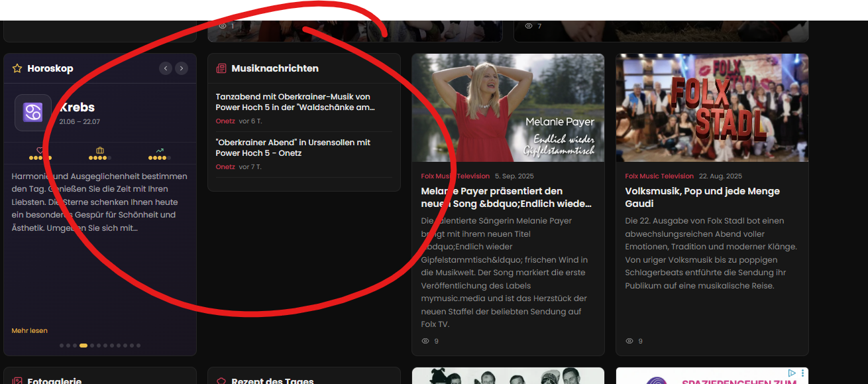Image resolution: width=868 pixels, height=384 pixels.
Task: Click the star icon beside Horoskop heading
Action: [17, 68]
